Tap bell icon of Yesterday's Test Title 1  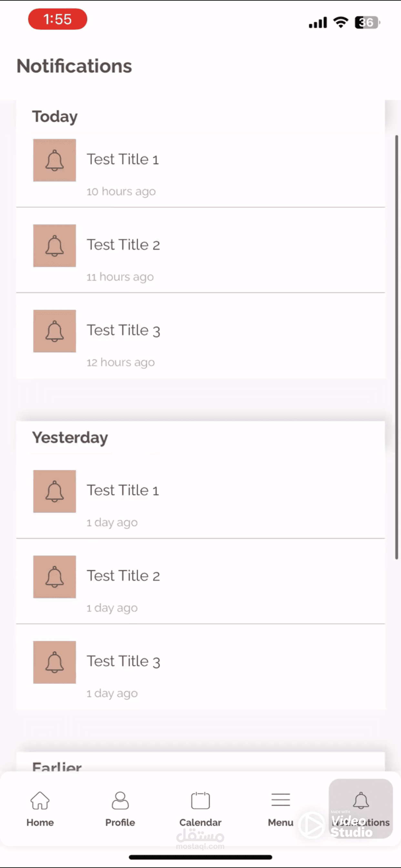tap(55, 491)
